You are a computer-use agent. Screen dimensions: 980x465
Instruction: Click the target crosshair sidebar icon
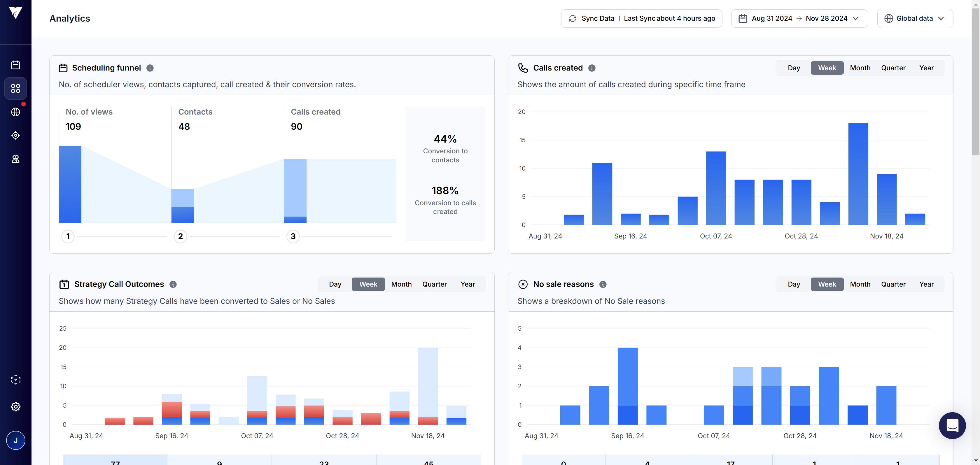pos(15,135)
